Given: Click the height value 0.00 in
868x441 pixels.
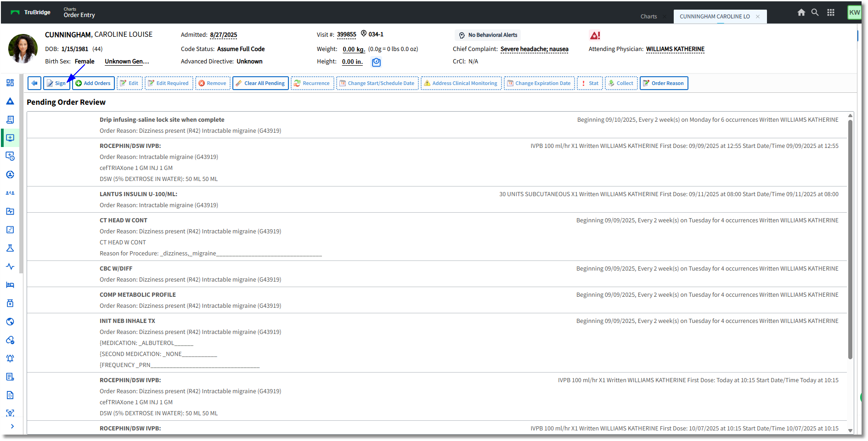Looking at the screenshot, I should click(352, 62).
